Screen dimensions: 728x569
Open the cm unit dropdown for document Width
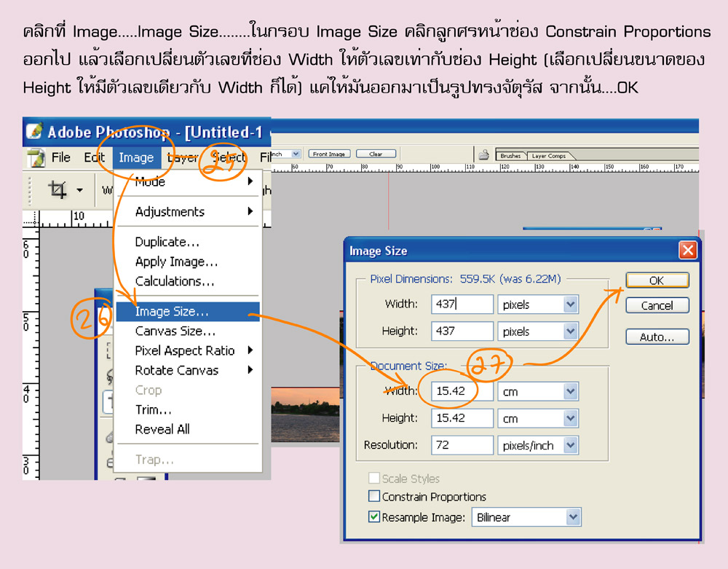coord(570,391)
